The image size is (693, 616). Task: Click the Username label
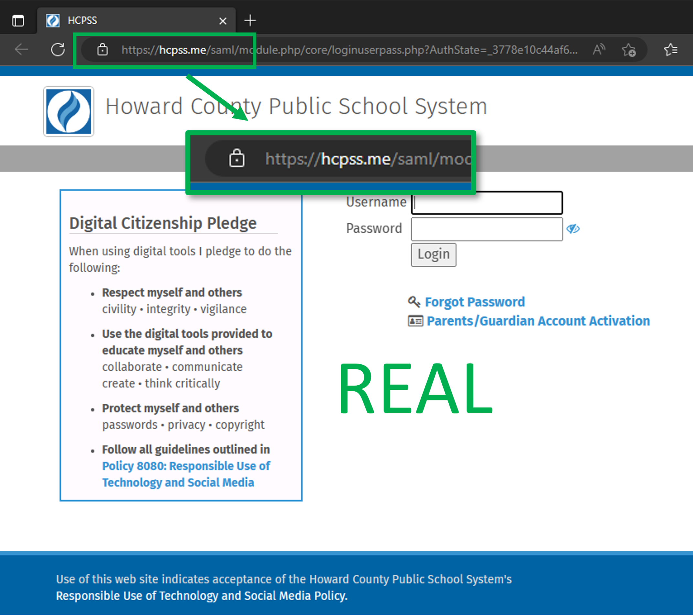pyautogui.click(x=376, y=202)
